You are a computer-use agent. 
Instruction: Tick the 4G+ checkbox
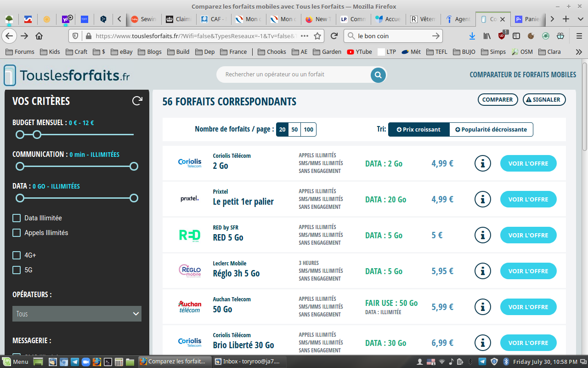[17, 255]
